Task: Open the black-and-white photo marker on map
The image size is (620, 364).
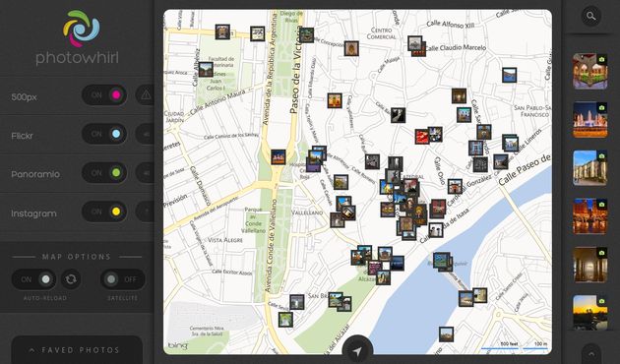Action: pos(398,115)
